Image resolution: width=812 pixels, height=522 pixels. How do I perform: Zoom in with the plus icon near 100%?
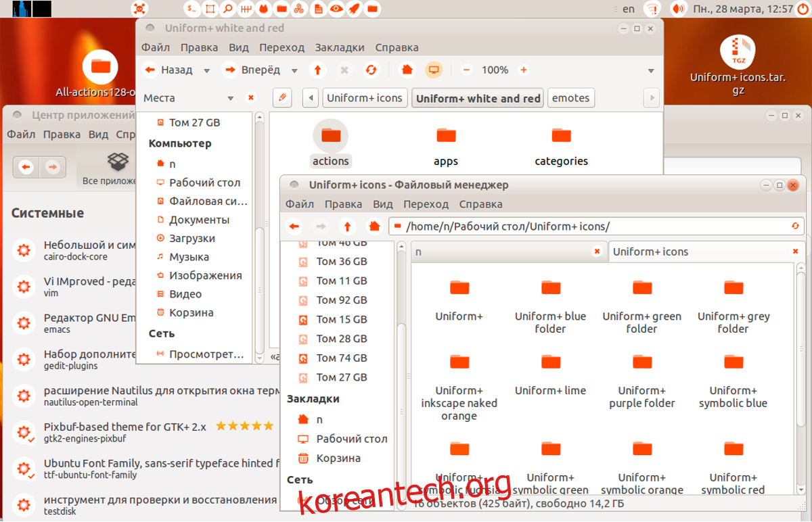pyautogui.click(x=523, y=70)
